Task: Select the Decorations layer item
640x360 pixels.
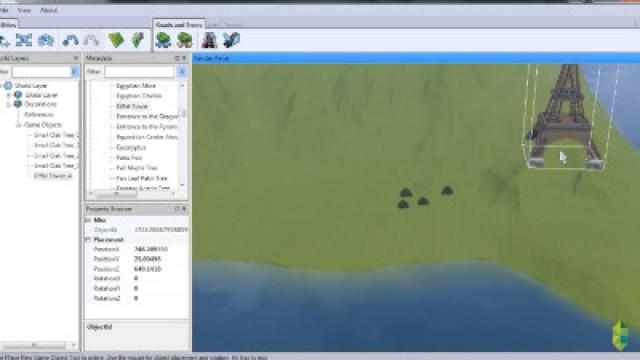Action: tap(40, 104)
